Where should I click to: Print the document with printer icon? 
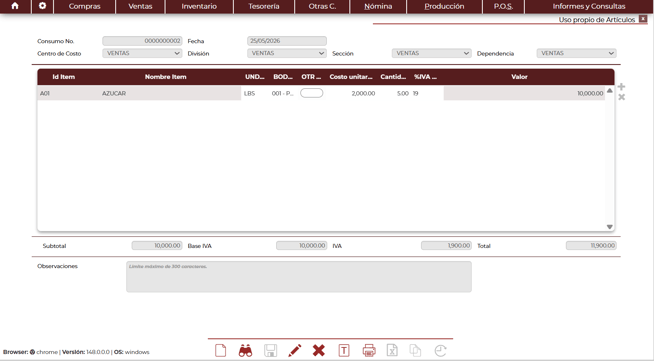point(369,351)
